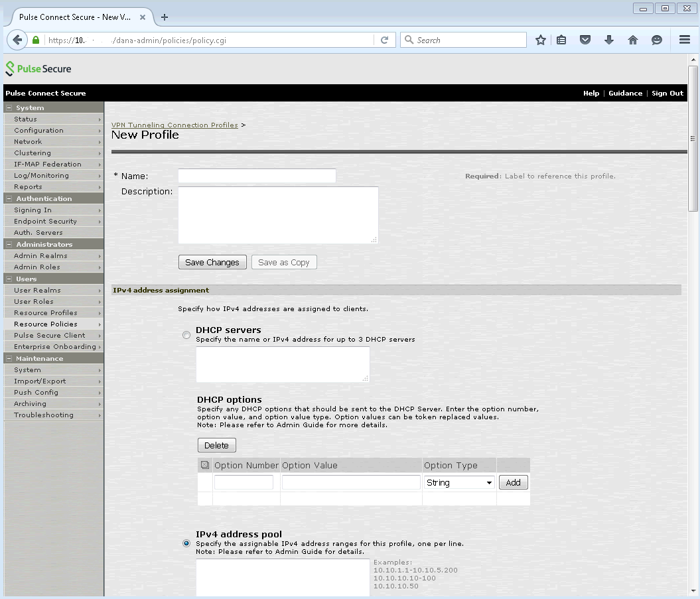700x599 pixels.
Task: Select the DHCP servers radio button
Action: [186, 335]
